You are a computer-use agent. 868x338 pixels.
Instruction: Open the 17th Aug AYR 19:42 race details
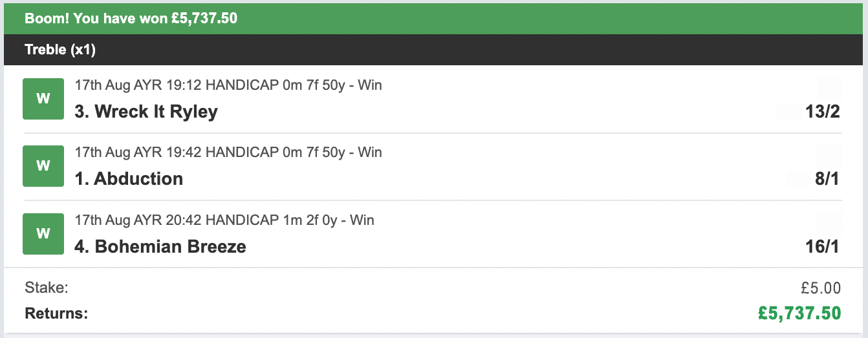pos(228,153)
